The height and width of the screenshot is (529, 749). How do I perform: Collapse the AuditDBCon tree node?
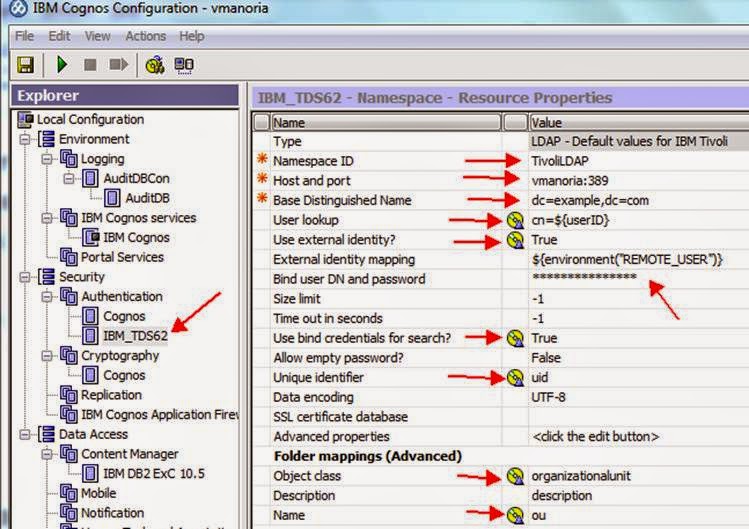point(69,179)
